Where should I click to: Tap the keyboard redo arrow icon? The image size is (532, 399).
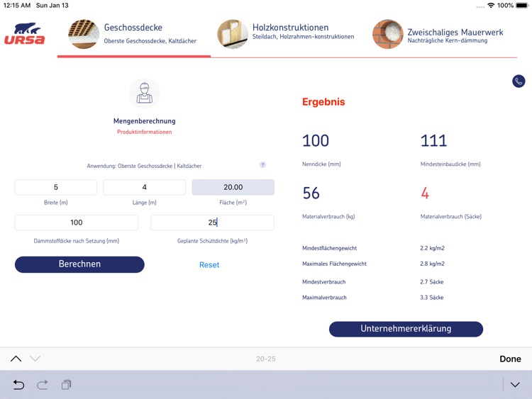pos(43,385)
